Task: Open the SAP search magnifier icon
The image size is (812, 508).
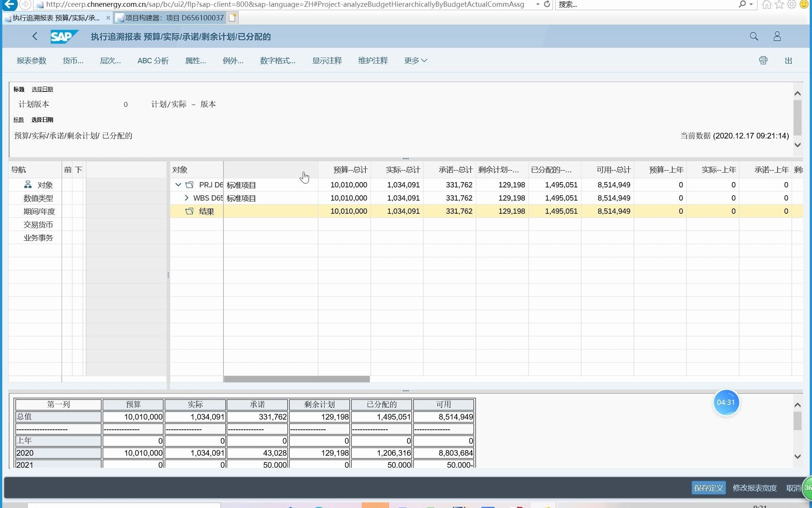Action: (754, 37)
